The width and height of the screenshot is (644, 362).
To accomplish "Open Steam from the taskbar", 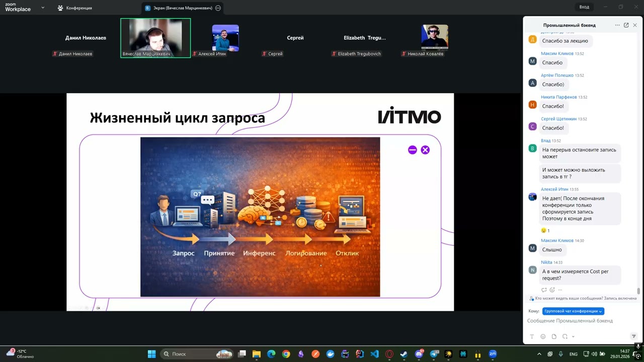I will (404, 354).
